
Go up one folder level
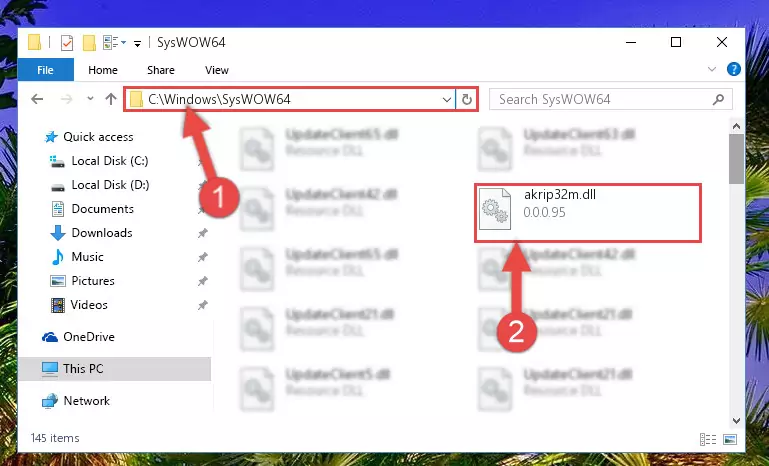[x=111, y=99]
